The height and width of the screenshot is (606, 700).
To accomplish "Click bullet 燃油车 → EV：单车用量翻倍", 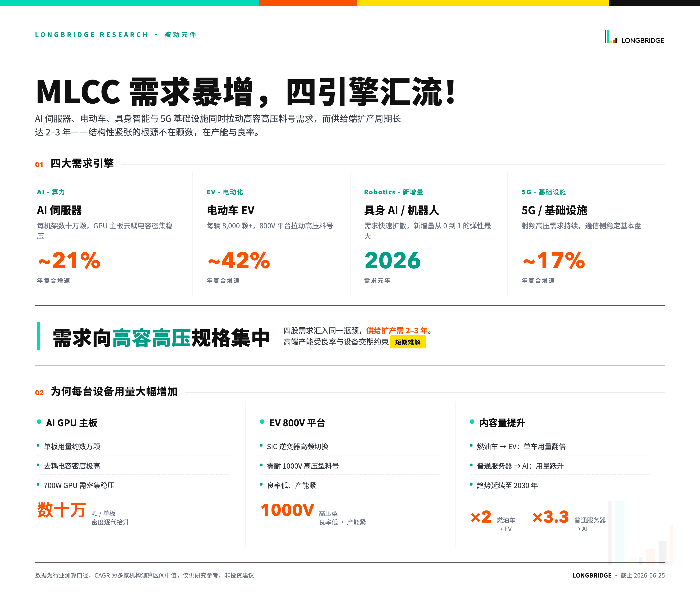I will [x=521, y=446].
